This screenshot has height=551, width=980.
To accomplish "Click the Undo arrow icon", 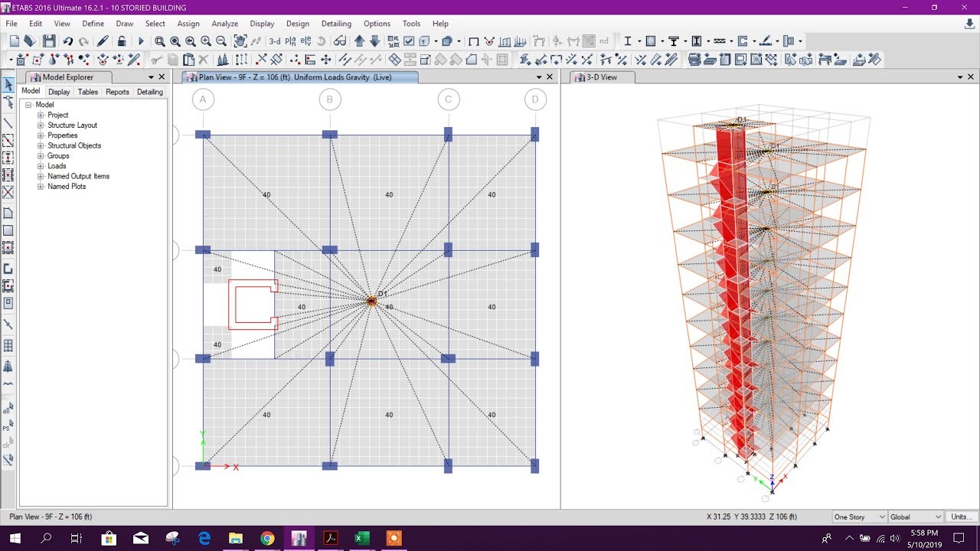I will [68, 41].
